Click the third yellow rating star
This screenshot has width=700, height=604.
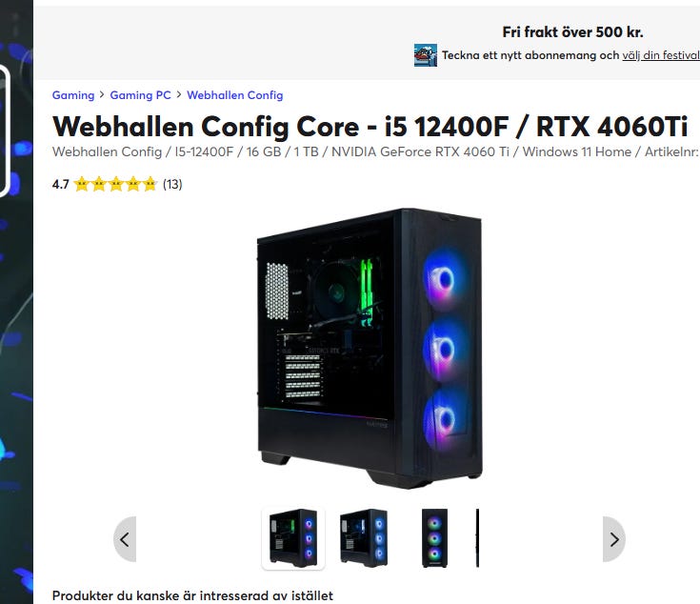116,184
